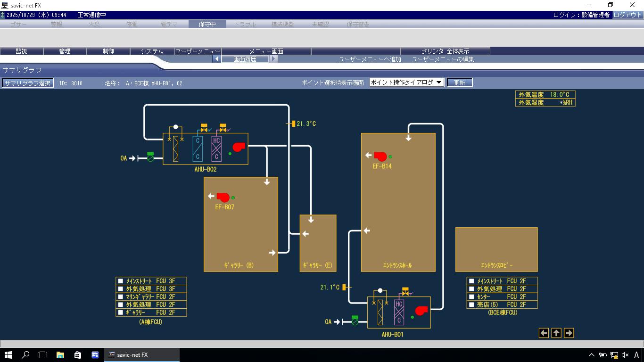Click the up arrow navigation icon
The width and height of the screenshot is (644, 362).
[556, 333]
